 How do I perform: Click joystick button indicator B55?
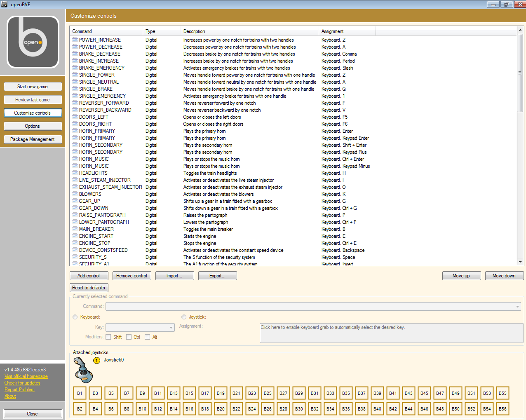click(503, 393)
